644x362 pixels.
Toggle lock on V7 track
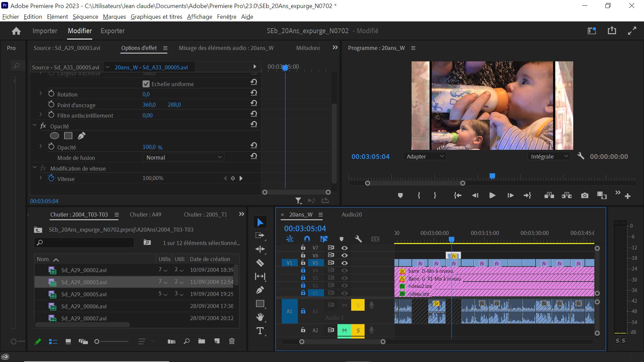point(303,248)
